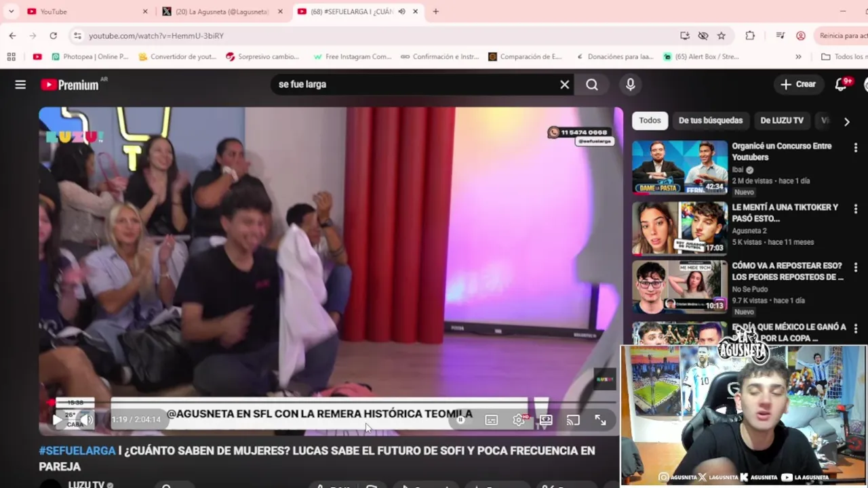Viewport: 868px width, 488px height.
Task: Open options for Organicé un Concurso video
Action: pyautogui.click(x=856, y=148)
